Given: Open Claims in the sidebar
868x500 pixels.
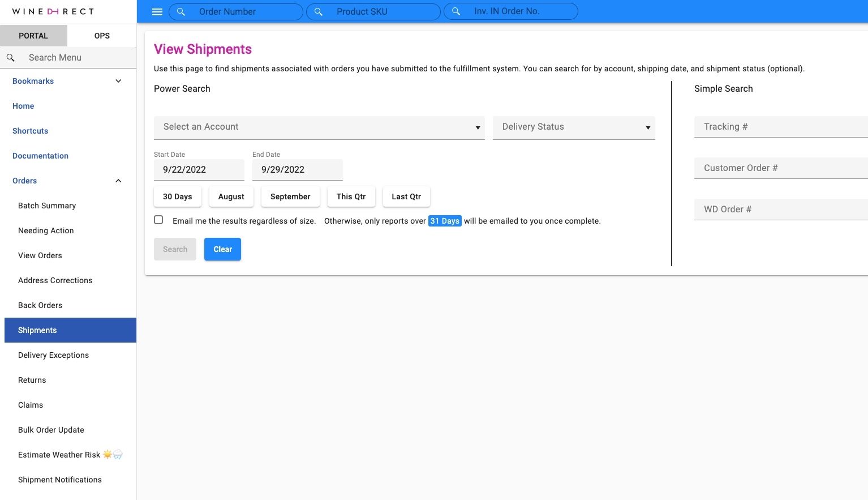Looking at the screenshot, I should click(x=31, y=405).
